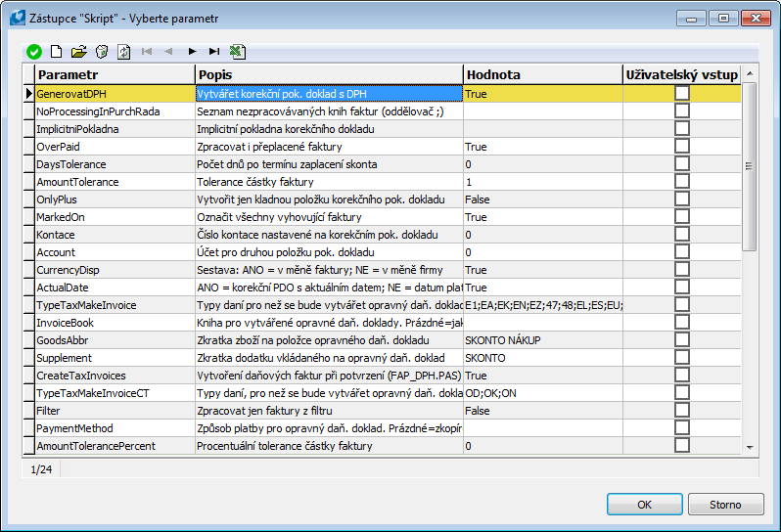Toggle user input checkbox for Account
This screenshot has height=532, width=781.
(682, 251)
